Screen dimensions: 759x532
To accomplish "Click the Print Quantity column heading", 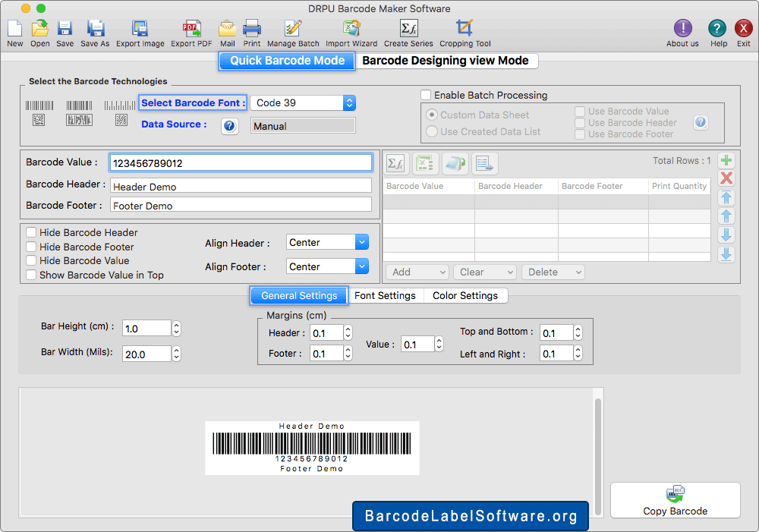I will pos(679,187).
